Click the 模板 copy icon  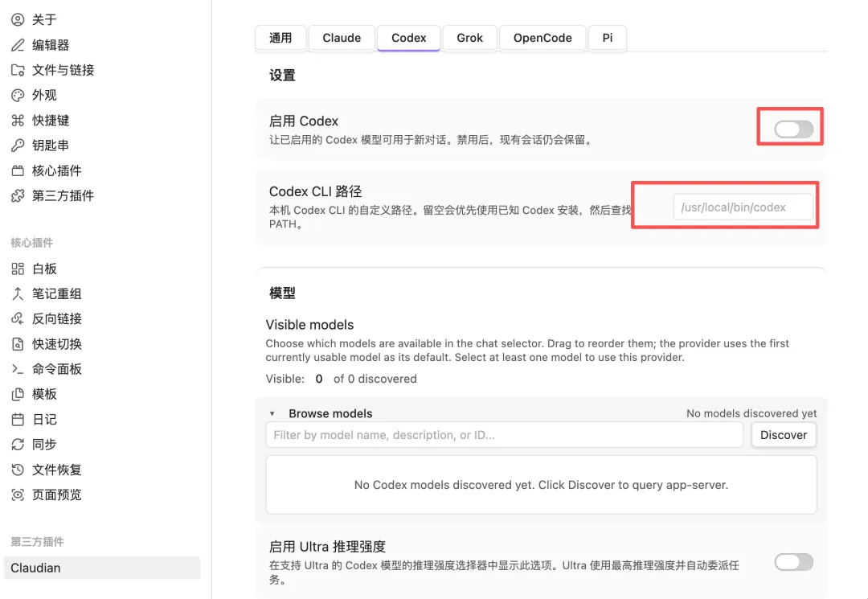(x=18, y=394)
